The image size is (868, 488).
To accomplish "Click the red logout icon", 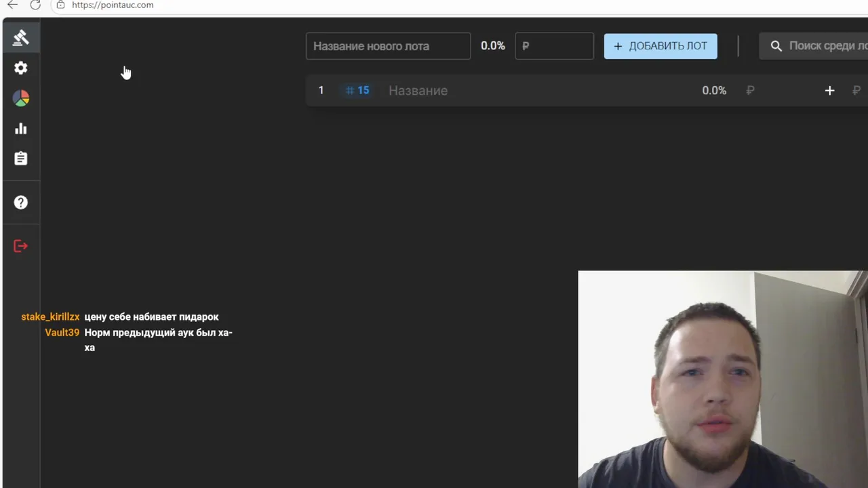I will 21,246.
